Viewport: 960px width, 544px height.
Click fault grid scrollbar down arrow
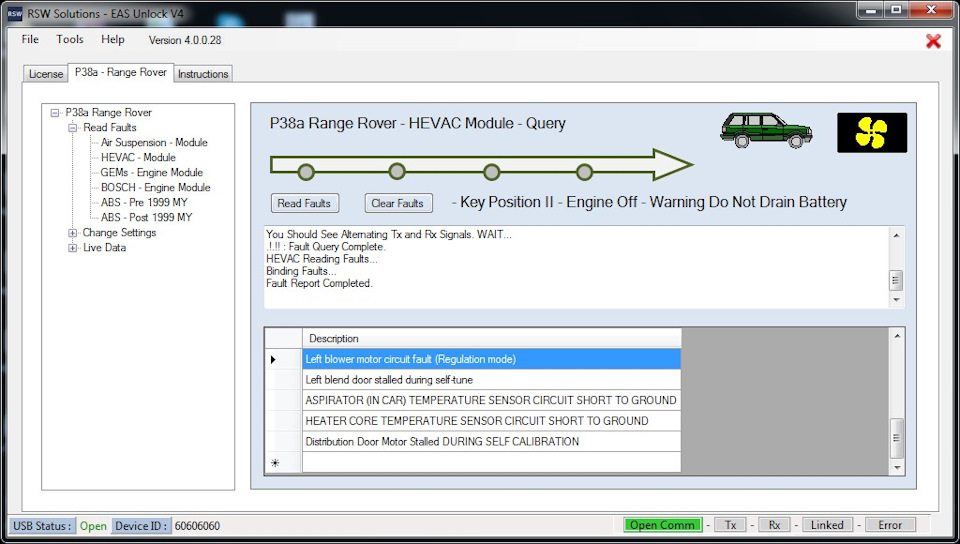[896, 468]
